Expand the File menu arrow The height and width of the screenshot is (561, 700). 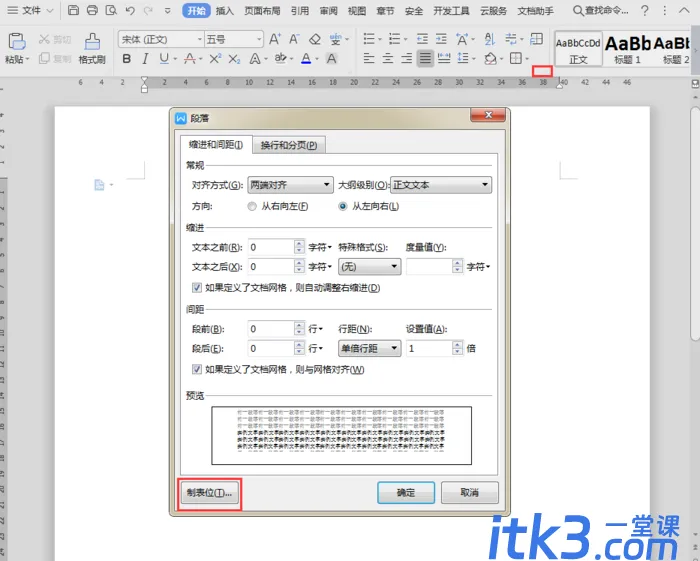pos(50,10)
